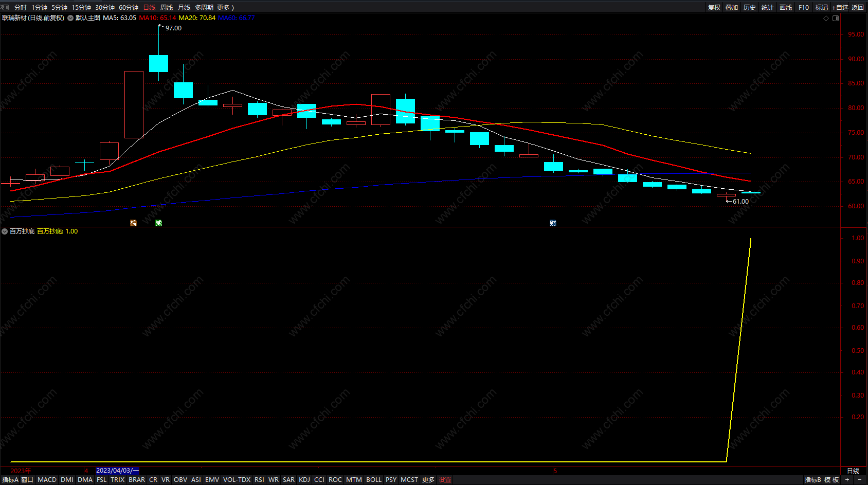Expand 更多 periods at top

click(x=225, y=7)
